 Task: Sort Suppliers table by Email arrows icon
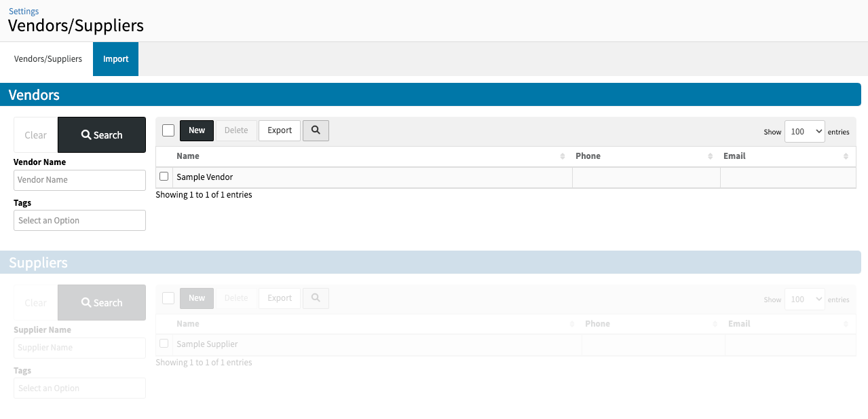[846, 324]
